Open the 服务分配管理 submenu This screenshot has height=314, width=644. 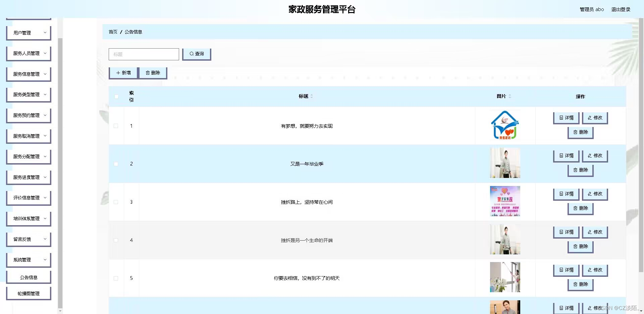tap(29, 156)
